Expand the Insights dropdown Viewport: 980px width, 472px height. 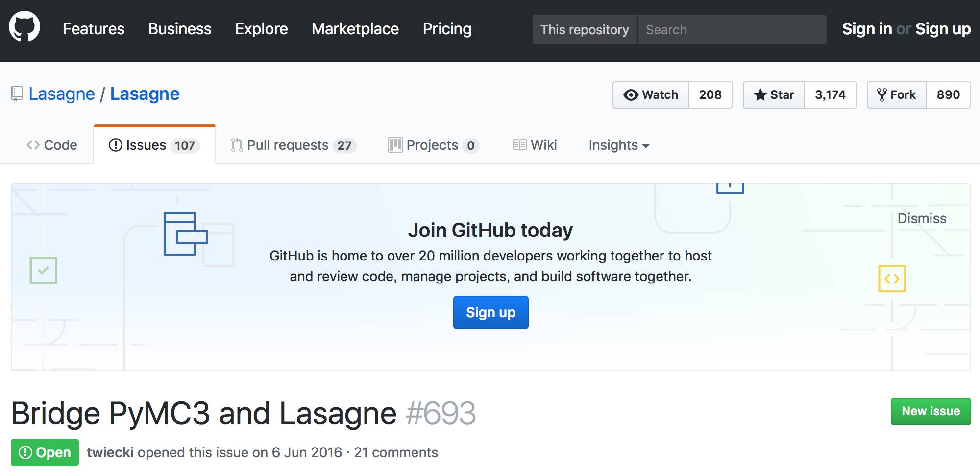tap(619, 145)
